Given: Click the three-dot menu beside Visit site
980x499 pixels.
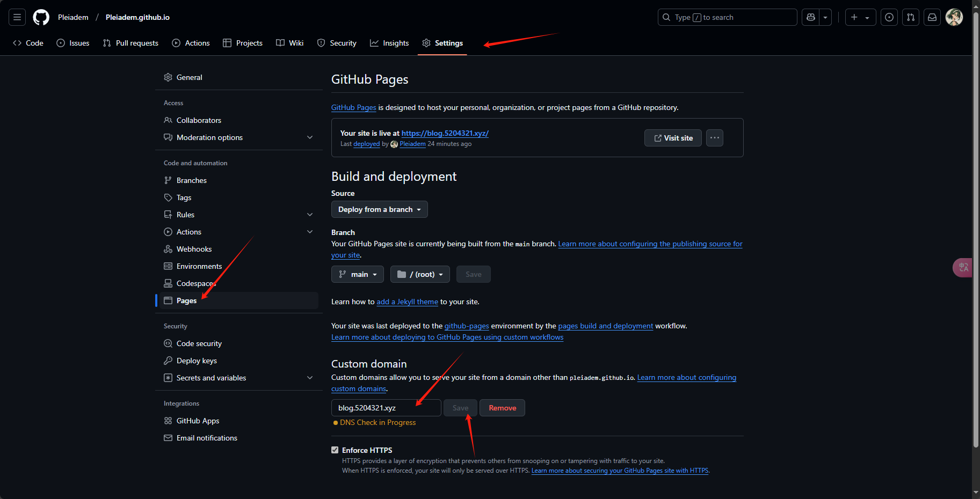Looking at the screenshot, I should click(x=714, y=138).
